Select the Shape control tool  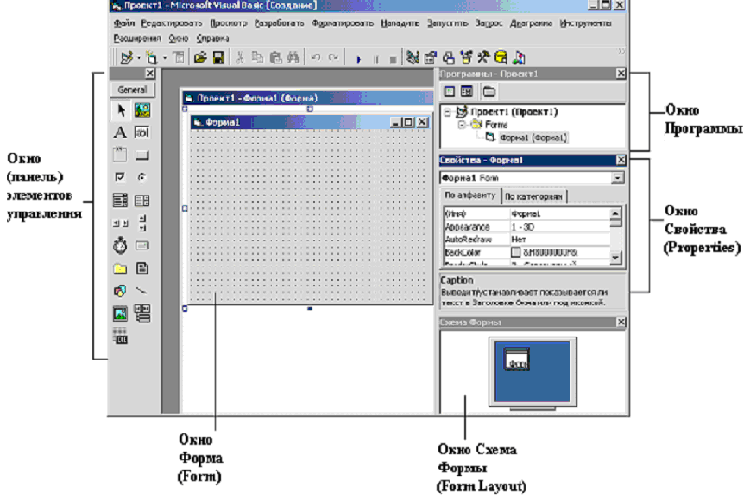[120, 291]
